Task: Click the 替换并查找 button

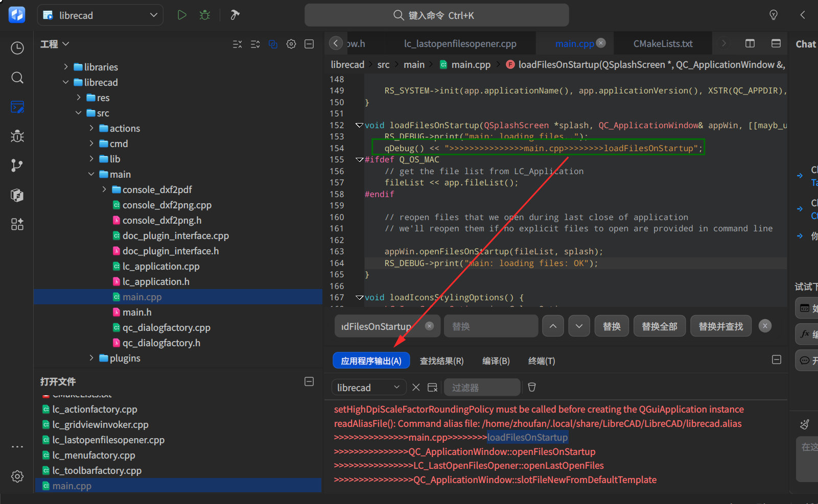Action: click(x=721, y=326)
